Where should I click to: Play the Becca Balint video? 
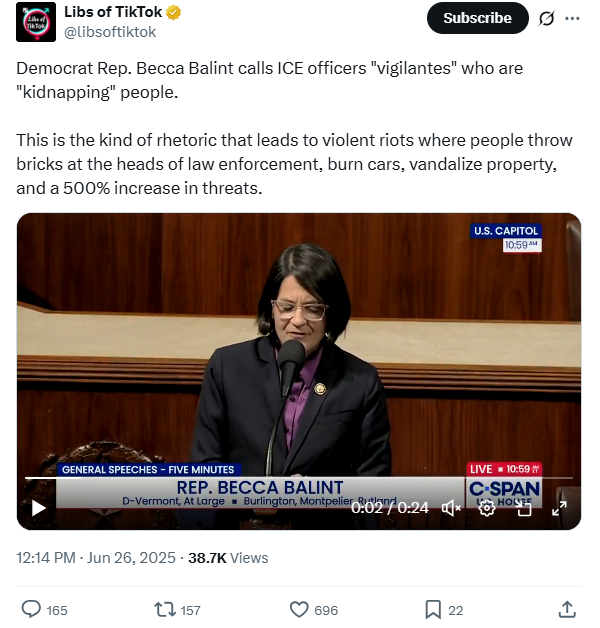39,508
